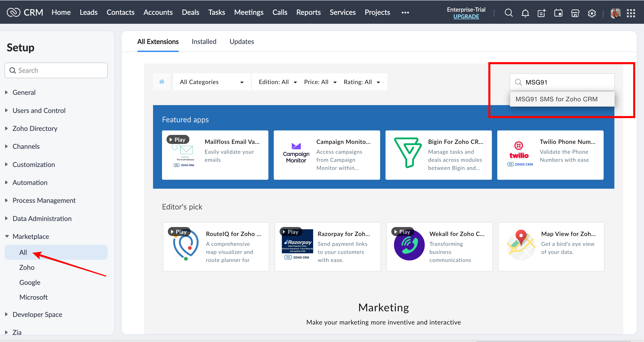Open notifications bell icon

coord(525,13)
